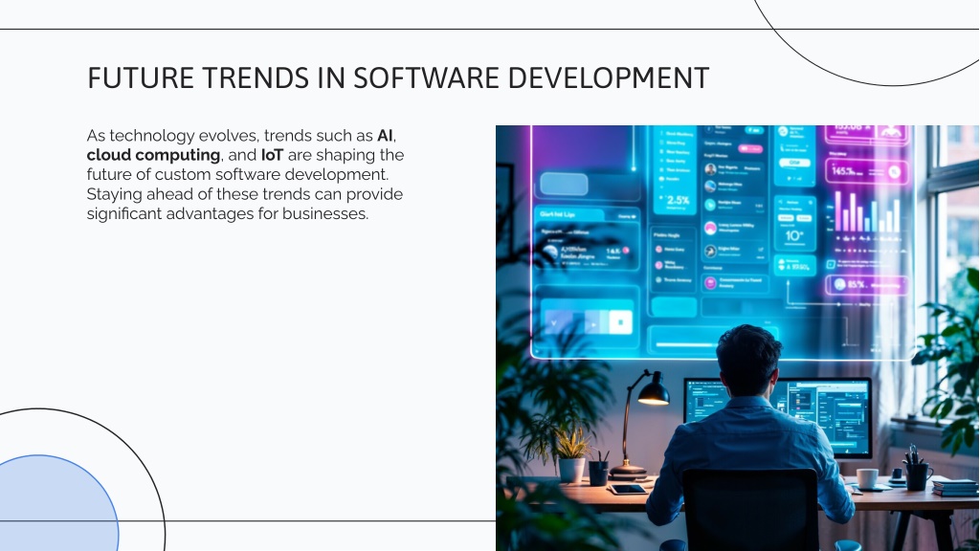Click the bold phrase "cloud computing"
Viewport: 980px width, 551px height.
tap(153, 155)
